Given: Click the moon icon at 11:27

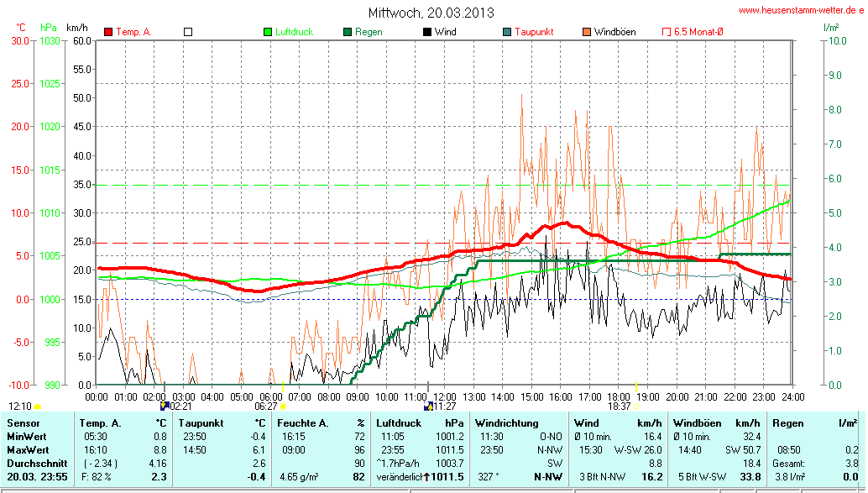Looking at the screenshot, I should click(x=428, y=406).
